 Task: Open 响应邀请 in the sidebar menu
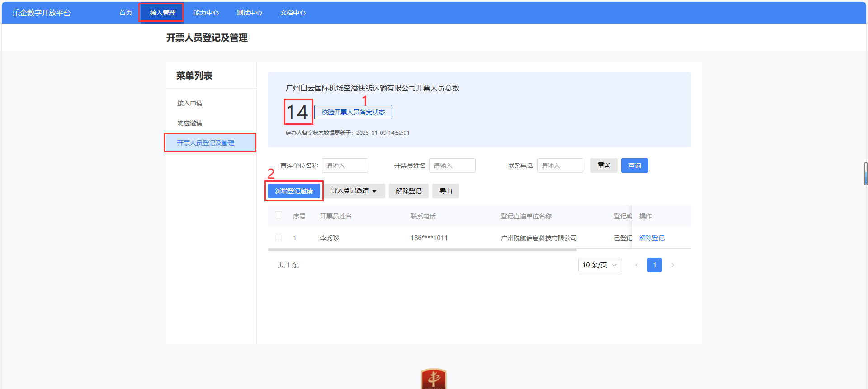pos(190,123)
